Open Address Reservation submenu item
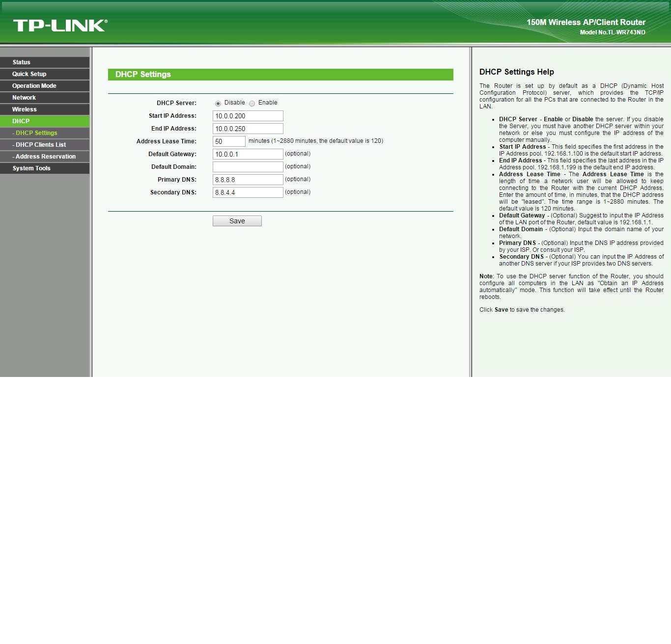 point(45,157)
